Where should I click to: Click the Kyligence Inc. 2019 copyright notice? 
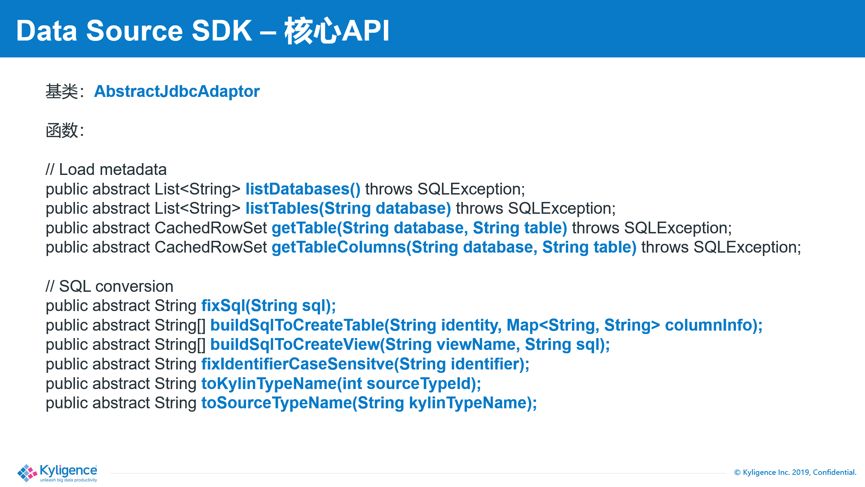point(795,472)
